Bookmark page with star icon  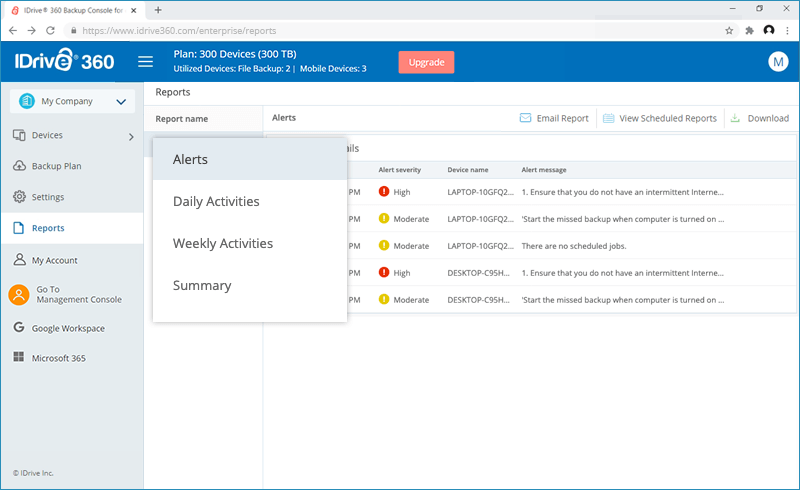729,31
